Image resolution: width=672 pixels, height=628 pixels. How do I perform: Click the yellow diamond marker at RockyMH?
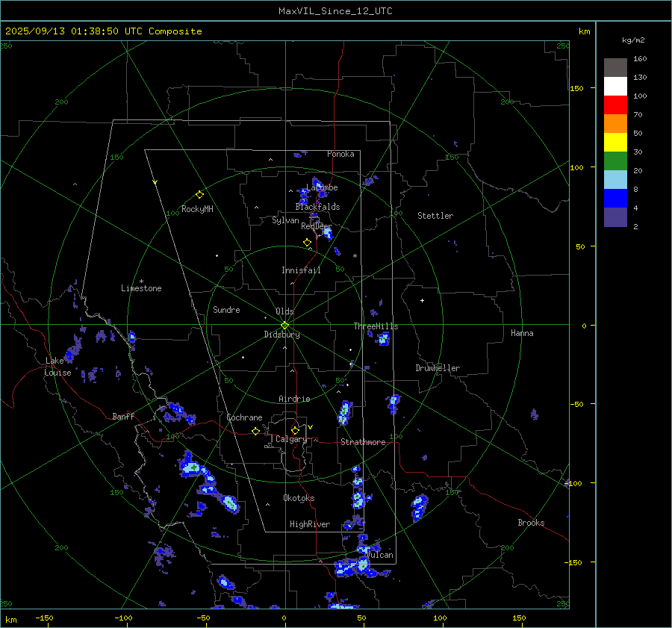point(199,195)
